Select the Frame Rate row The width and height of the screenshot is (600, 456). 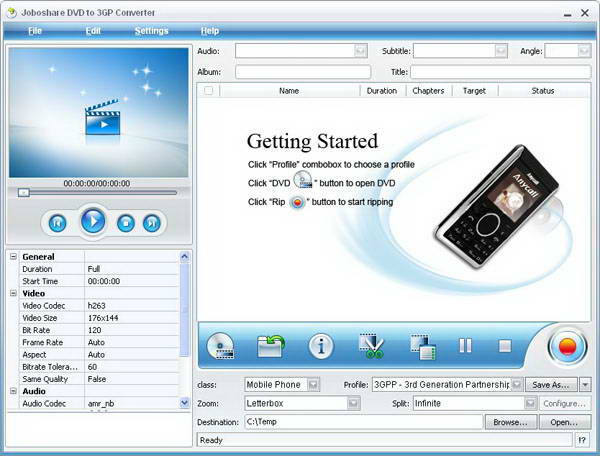(x=99, y=342)
